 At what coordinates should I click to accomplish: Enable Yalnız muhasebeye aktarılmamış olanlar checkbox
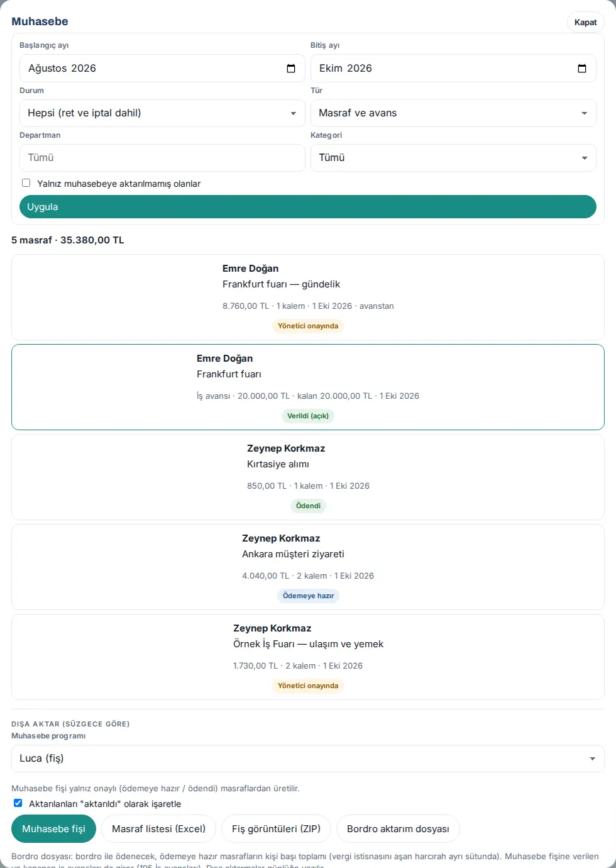pos(26,183)
